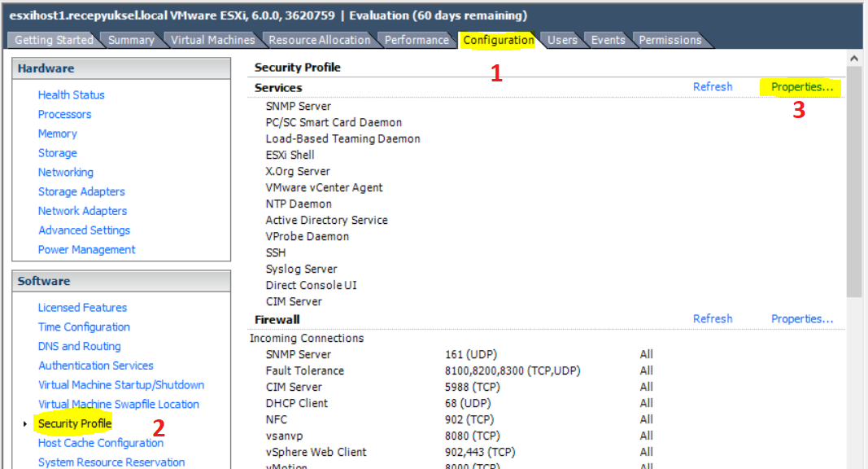This screenshot has width=868, height=469.
Task: Open Advanced Settings under Hardware
Action: coord(84,230)
